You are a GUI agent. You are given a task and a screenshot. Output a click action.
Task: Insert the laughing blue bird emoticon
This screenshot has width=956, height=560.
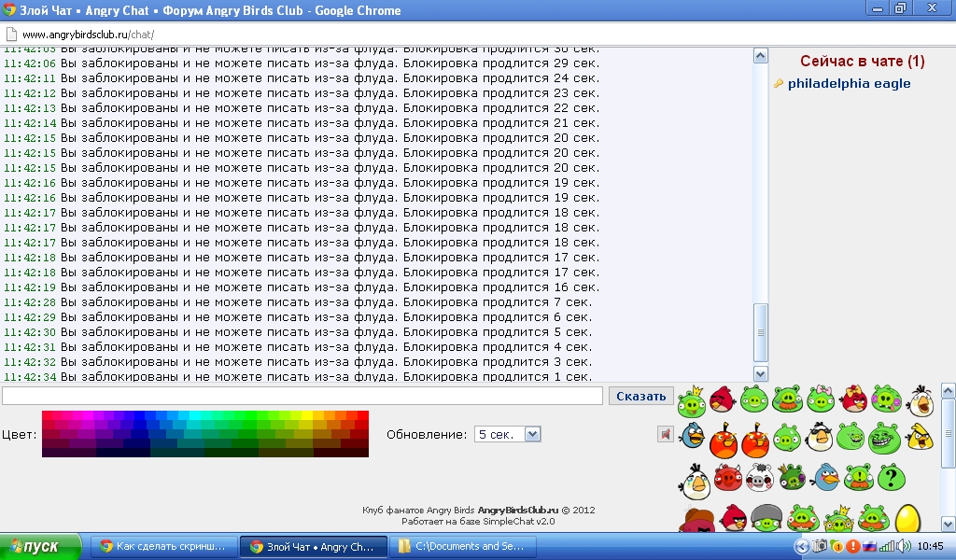[693, 436]
